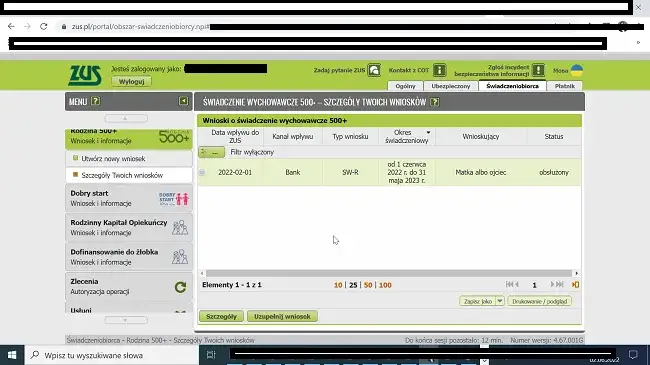Go to last page of table
The image size is (650, 365).
point(560,285)
